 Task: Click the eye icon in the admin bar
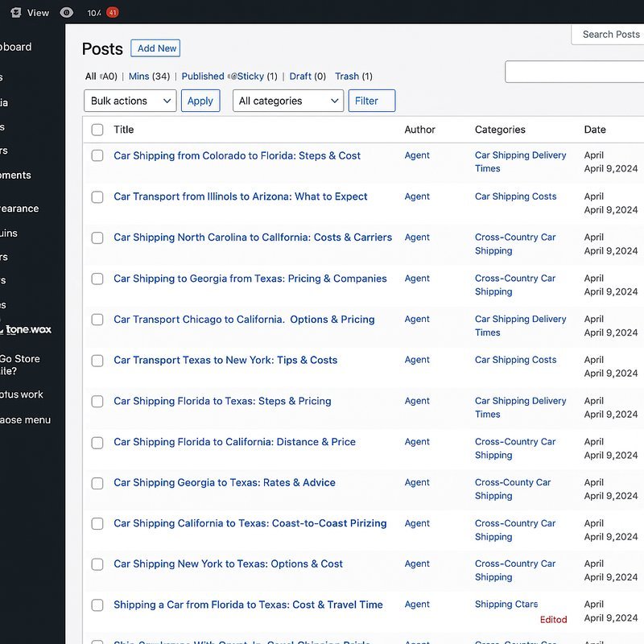coord(67,13)
